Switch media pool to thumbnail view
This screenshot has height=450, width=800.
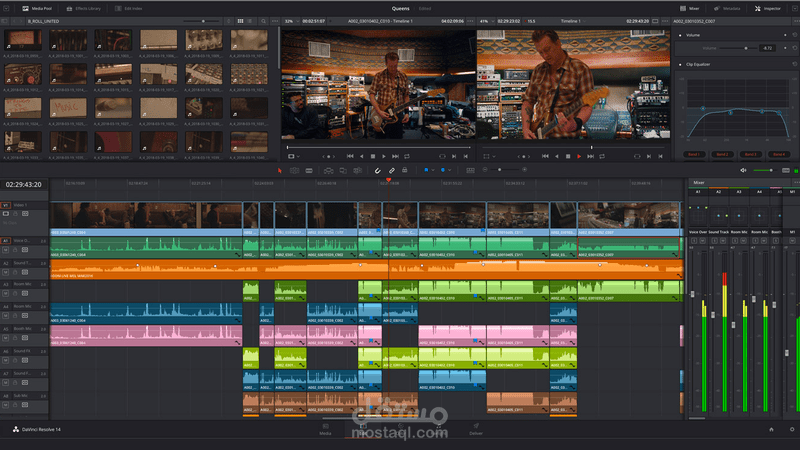[240, 21]
